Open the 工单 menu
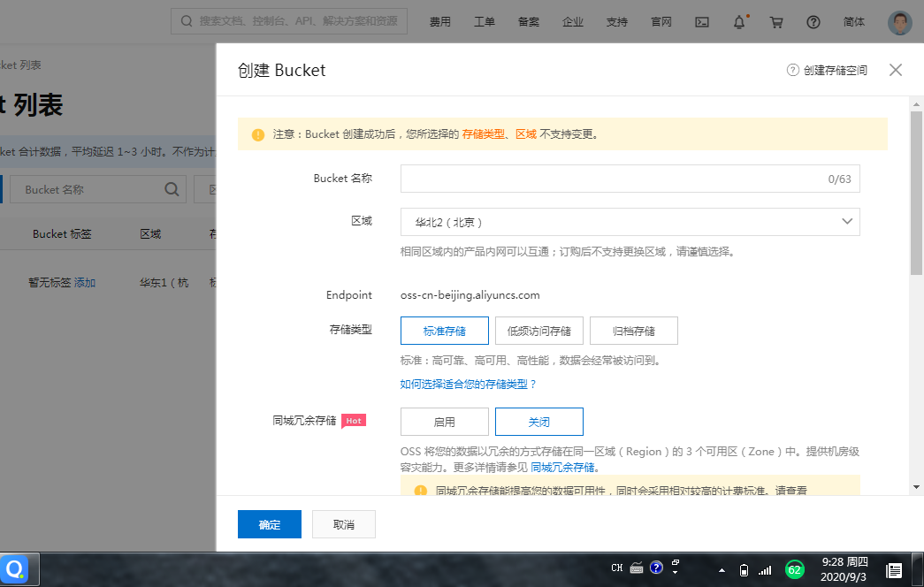The width and height of the screenshot is (924, 587). (485, 22)
